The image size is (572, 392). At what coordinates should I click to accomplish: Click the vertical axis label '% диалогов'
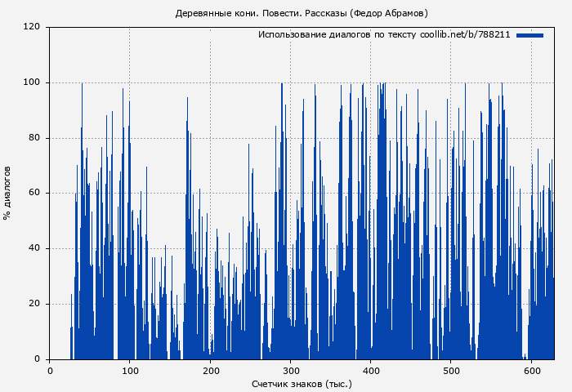[7, 193]
